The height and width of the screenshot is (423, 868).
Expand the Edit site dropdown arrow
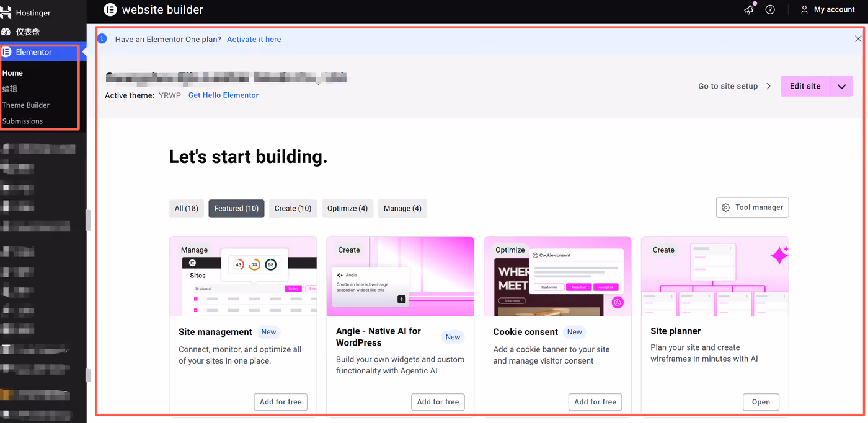(x=841, y=86)
